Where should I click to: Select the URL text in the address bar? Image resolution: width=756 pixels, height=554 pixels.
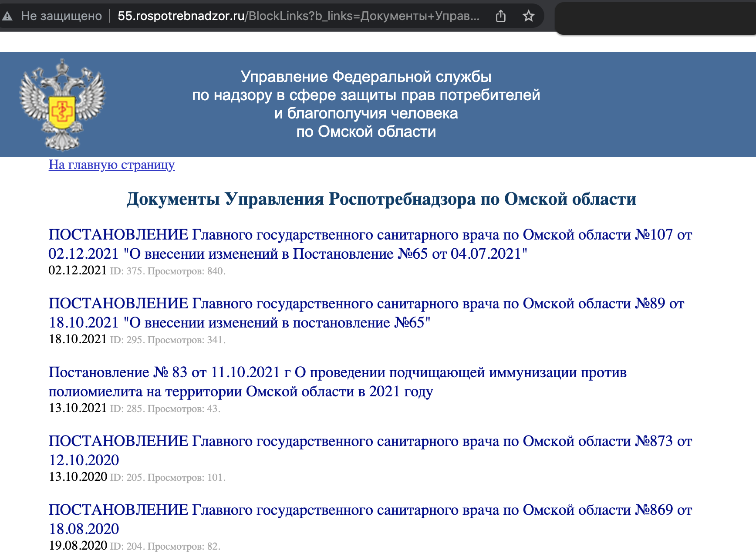pyautogui.click(x=299, y=16)
